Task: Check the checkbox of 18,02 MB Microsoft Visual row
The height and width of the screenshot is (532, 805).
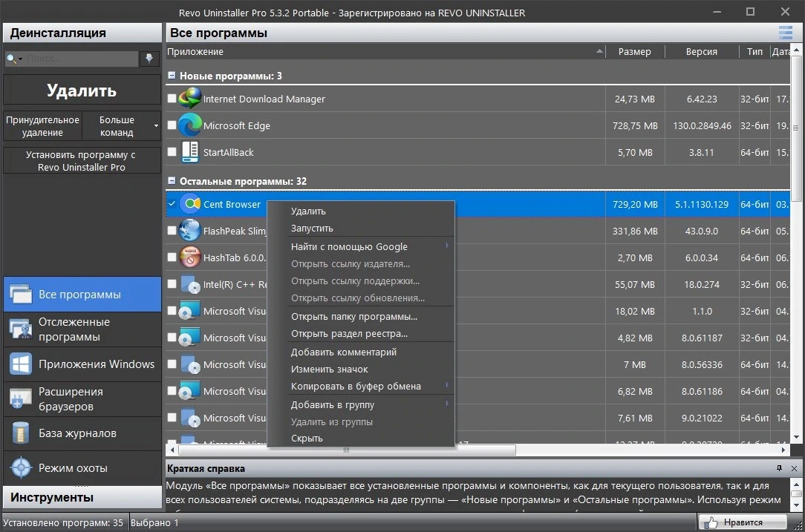Action: click(x=172, y=310)
